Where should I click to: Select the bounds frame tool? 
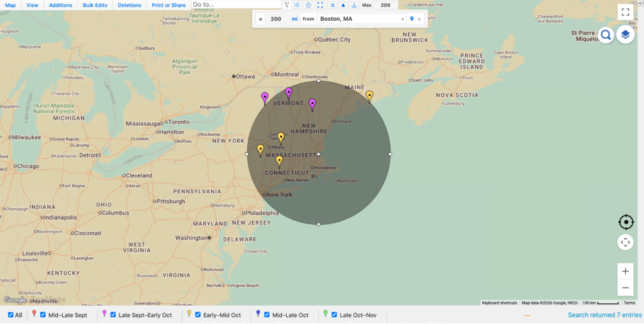(x=320, y=5)
